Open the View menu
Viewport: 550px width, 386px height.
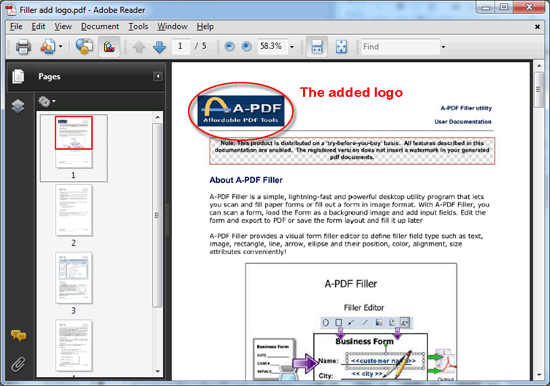coord(63,26)
